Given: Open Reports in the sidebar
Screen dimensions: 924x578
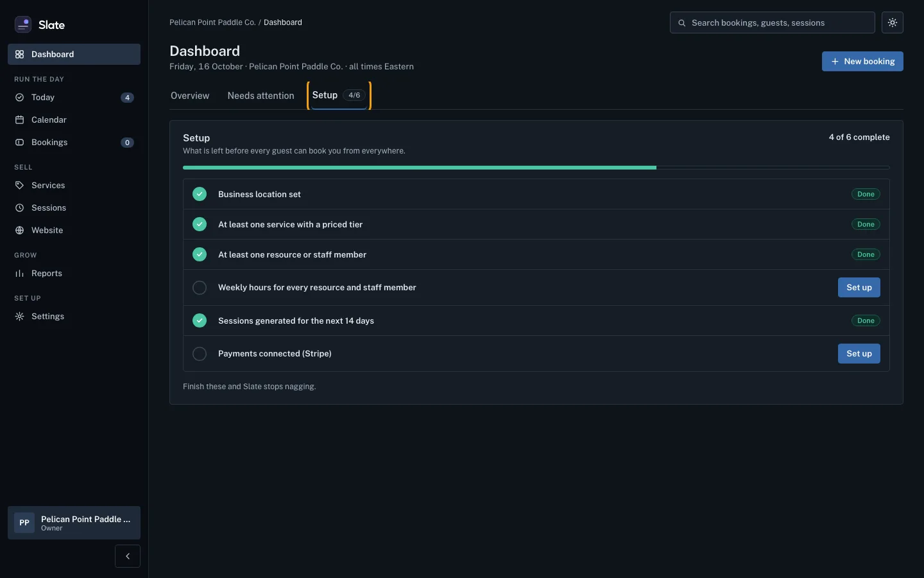Looking at the screenshot, I should click(x=74, y=274).
